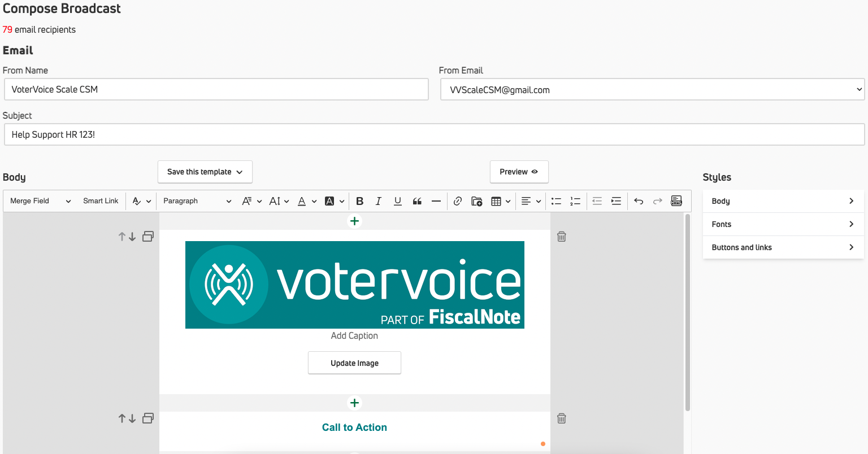Open the font family picker icon

pyautogui.click(x=246, y=201)
